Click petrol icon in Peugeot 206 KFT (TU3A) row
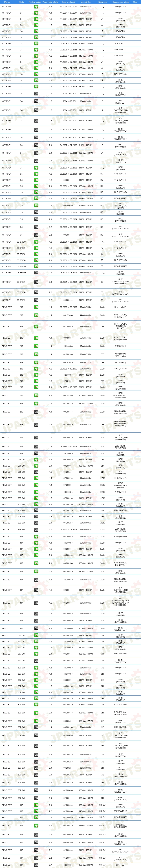This screenshot has width=141, height=868. (36, 363)
